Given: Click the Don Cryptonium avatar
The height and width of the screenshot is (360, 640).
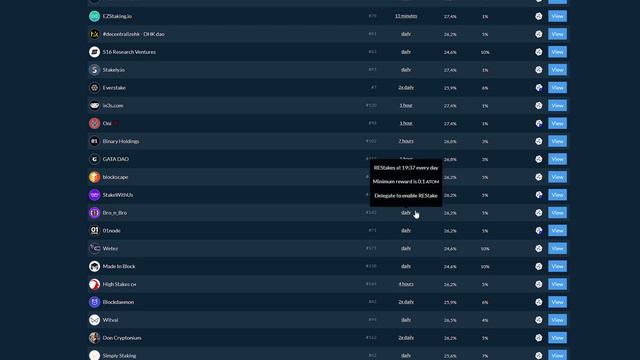Looking at the screenshot, I should pos(94,338).
